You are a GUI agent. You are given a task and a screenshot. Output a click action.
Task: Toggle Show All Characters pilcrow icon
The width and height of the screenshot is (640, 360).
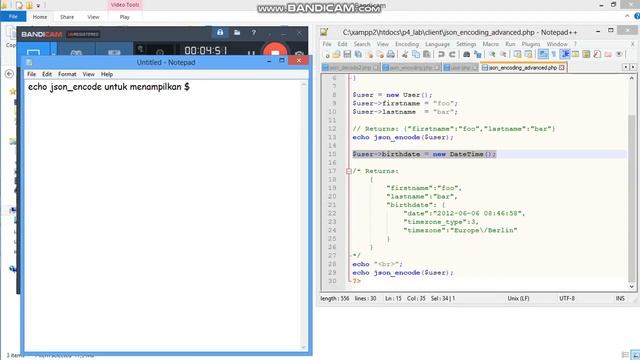click(554, 54)
